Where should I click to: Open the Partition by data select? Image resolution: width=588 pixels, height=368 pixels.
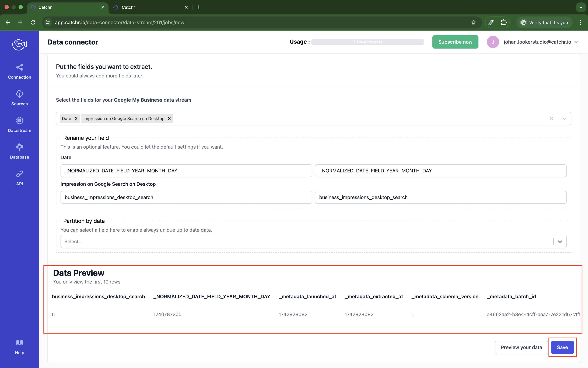coord(313,241)
